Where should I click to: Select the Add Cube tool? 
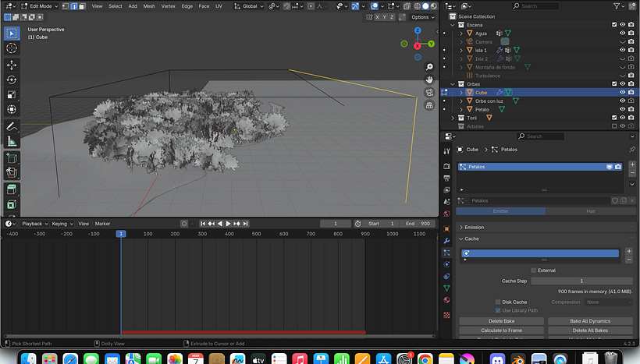12,158
